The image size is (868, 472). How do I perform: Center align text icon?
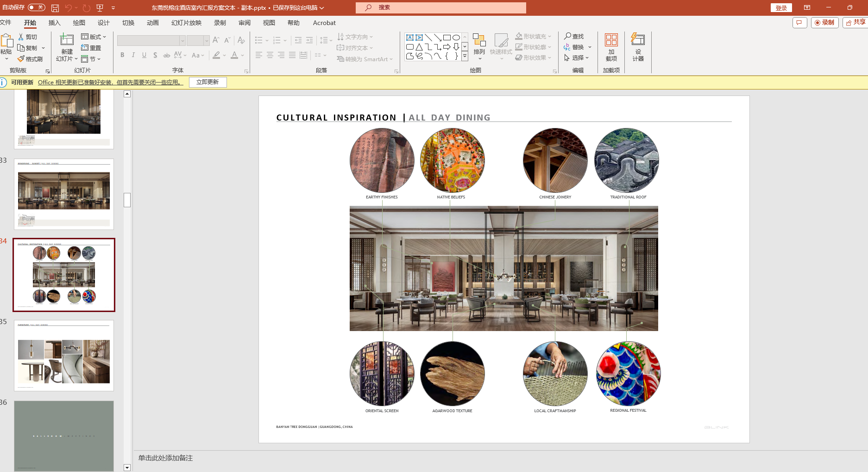(x=270, y=55)
